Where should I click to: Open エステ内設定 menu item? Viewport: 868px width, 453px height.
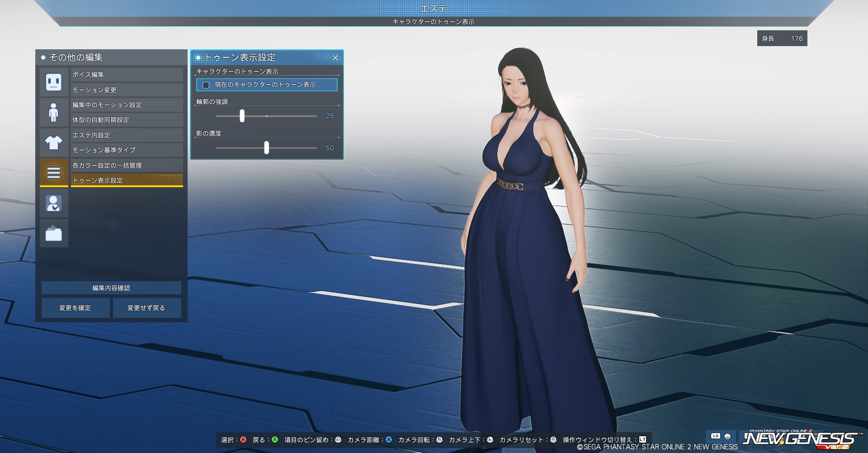pyautogui.click(x=127, y=135)
